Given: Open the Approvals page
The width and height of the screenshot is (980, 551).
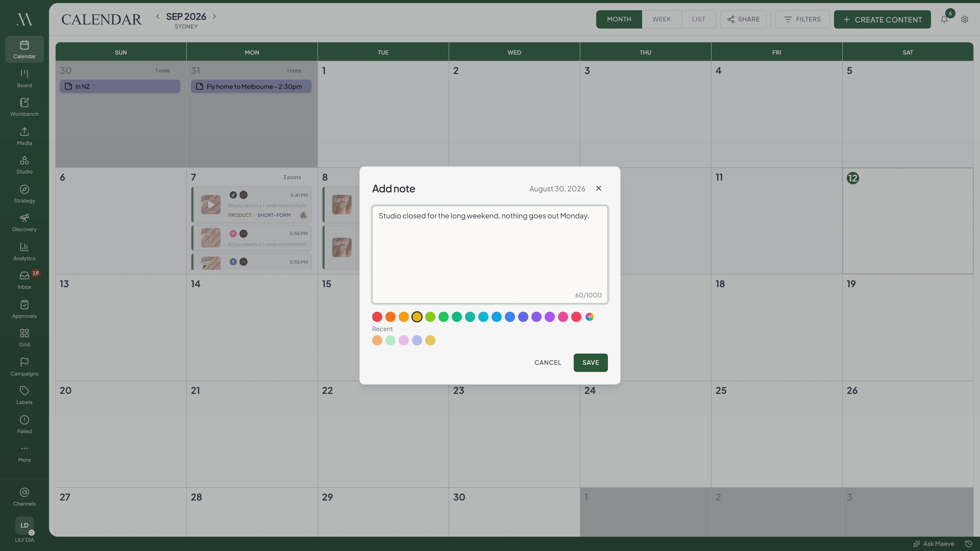Looking at the screenshot, I should tap(24, 309).
